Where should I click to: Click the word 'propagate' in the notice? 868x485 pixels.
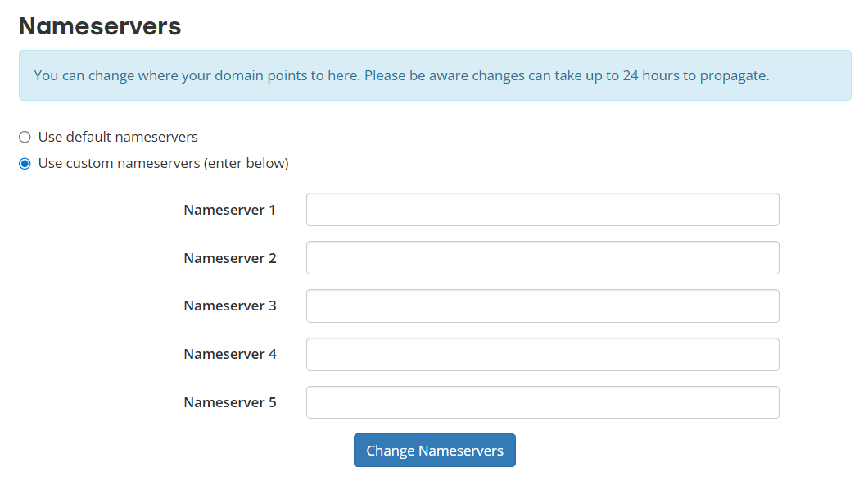(x=732, y=76)
